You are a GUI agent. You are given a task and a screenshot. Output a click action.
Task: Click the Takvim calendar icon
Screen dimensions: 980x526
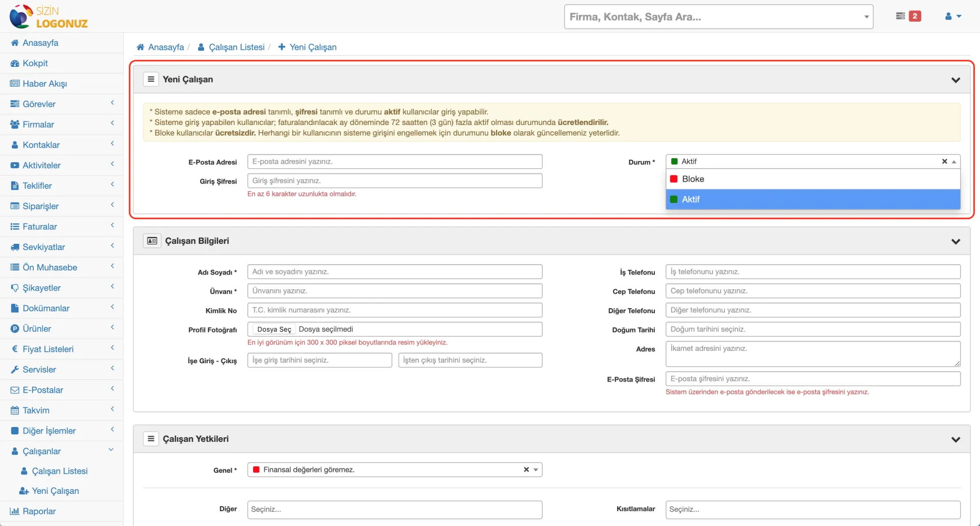tap(15, 410)
